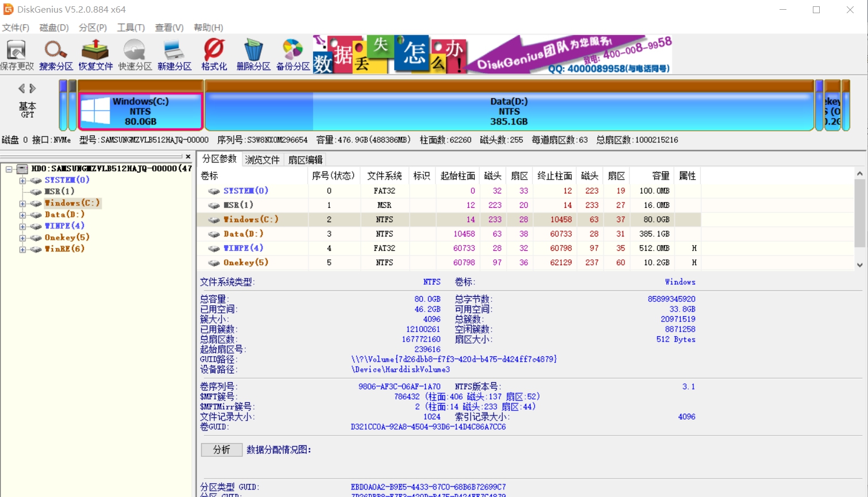The width and height of the screenshot is (868, 497).
Task: Expand the Onekey(5) tree node
Action: tap(22, 238)
